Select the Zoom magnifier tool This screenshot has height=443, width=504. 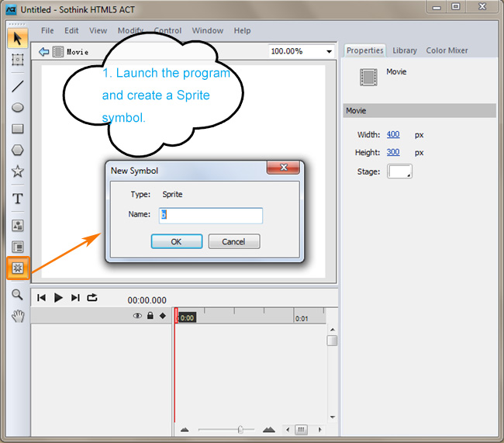coord(17,294)
